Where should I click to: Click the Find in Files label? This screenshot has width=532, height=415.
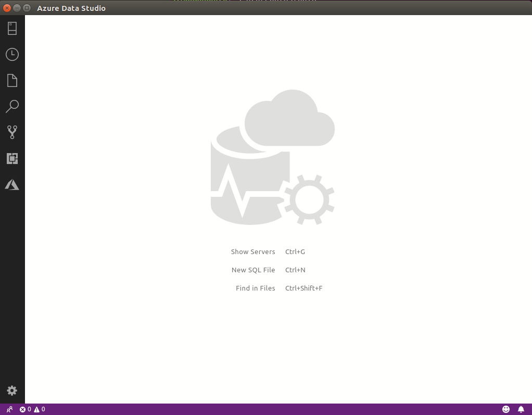tap(256, 288)
